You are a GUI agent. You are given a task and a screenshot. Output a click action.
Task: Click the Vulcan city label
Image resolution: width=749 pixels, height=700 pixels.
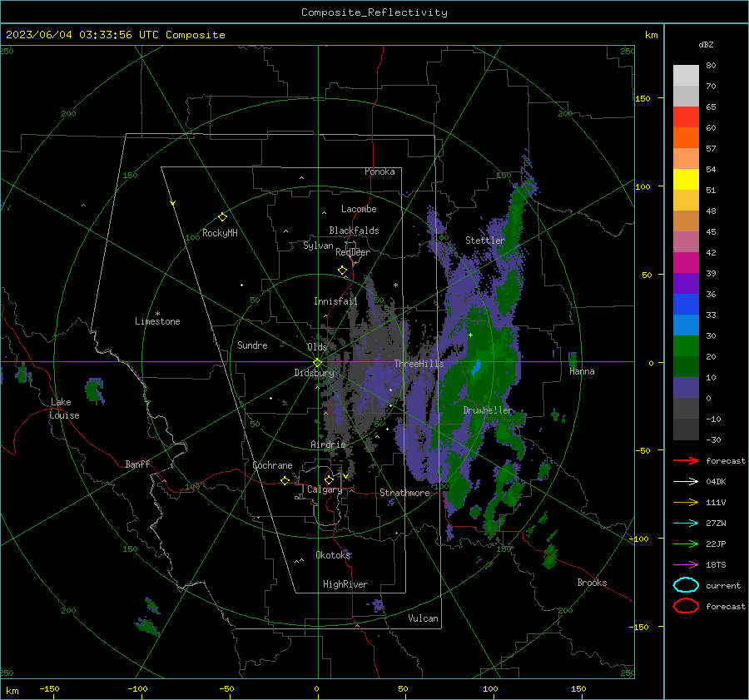pyautogui.click(x=423, y=618)
